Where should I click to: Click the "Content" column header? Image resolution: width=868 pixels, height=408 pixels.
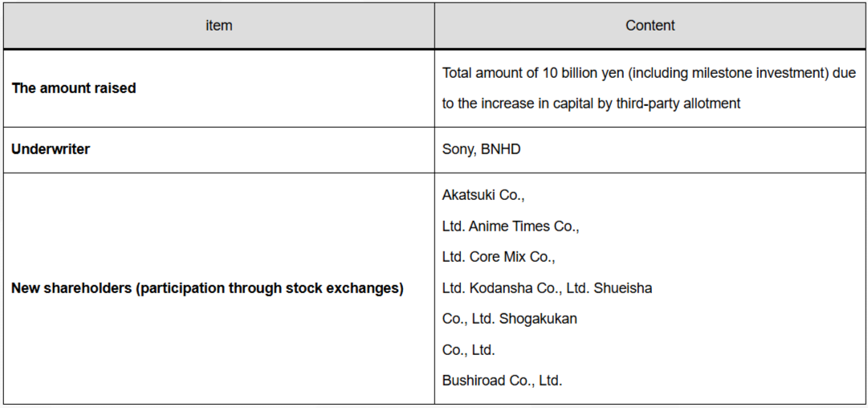coord(650,26)
